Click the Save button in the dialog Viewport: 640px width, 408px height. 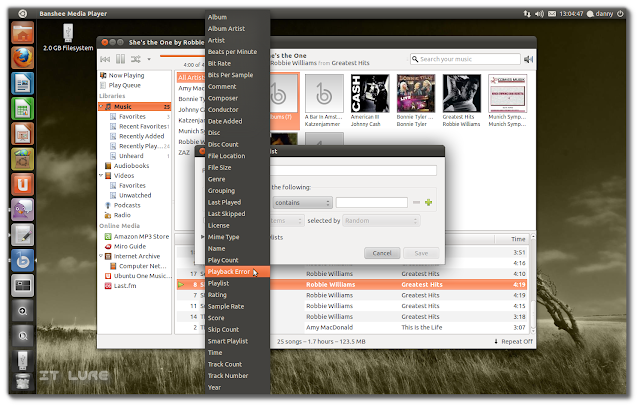pyautogui.click(x=421, y=253)
